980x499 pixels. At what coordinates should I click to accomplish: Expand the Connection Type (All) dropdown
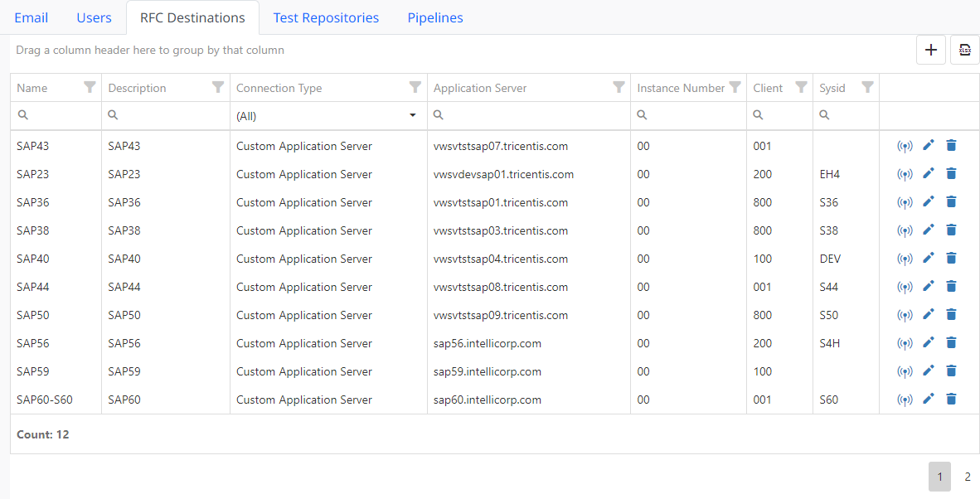pyautogui.click(x=413, y=116)
